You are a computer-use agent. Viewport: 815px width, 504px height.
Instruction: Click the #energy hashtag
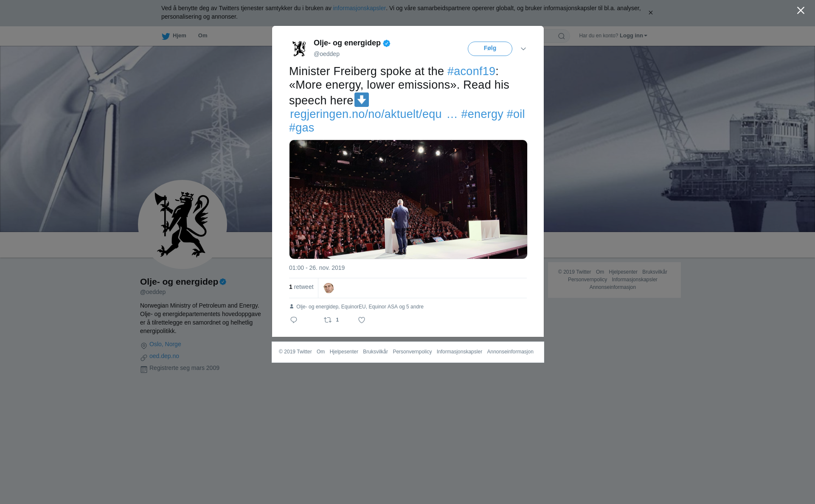click(482, 114)
